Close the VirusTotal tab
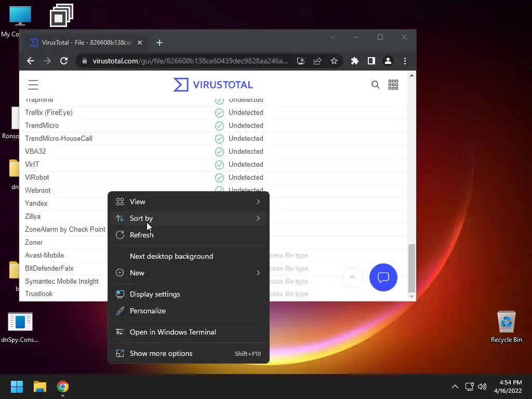This screenshot has height=399, width=532. point(140,43)
